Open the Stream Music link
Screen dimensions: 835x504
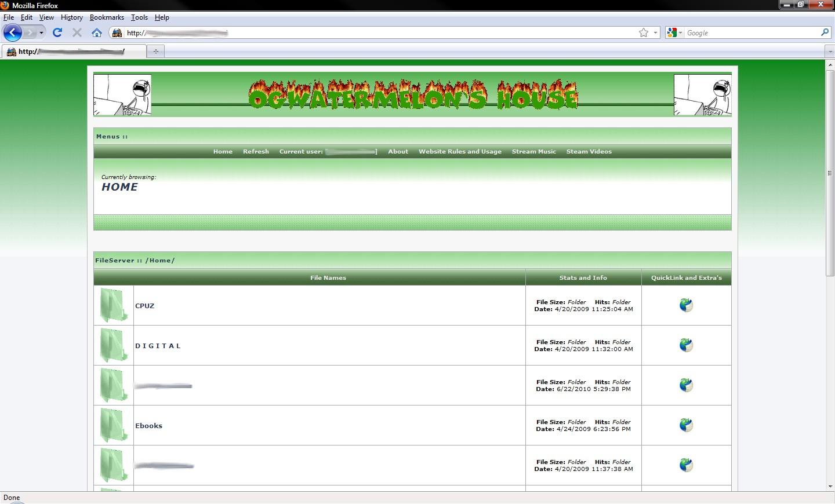533,152
